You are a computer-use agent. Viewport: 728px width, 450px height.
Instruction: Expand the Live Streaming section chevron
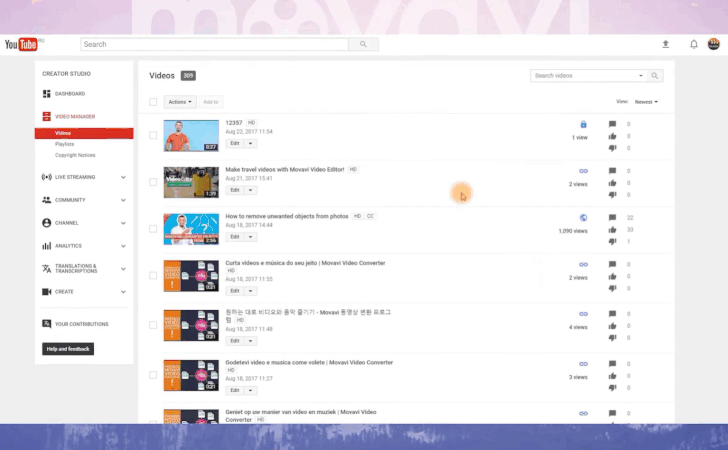pos(124,177)
